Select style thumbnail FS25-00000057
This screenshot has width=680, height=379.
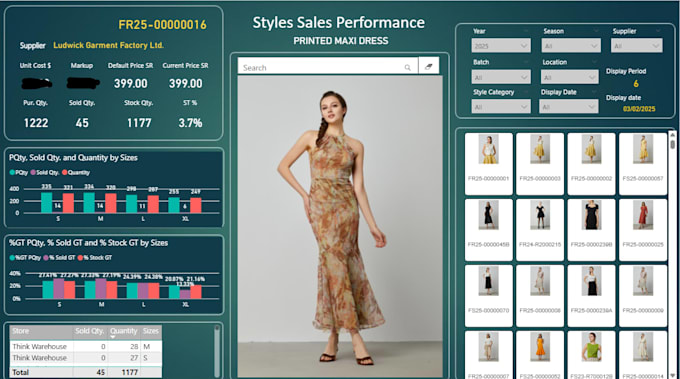click(643, 163)
